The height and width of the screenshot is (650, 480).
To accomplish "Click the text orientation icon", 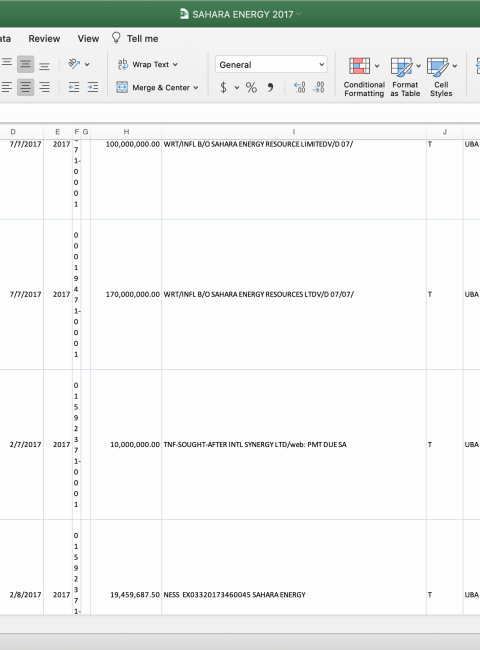I will (x=74, y=64).
